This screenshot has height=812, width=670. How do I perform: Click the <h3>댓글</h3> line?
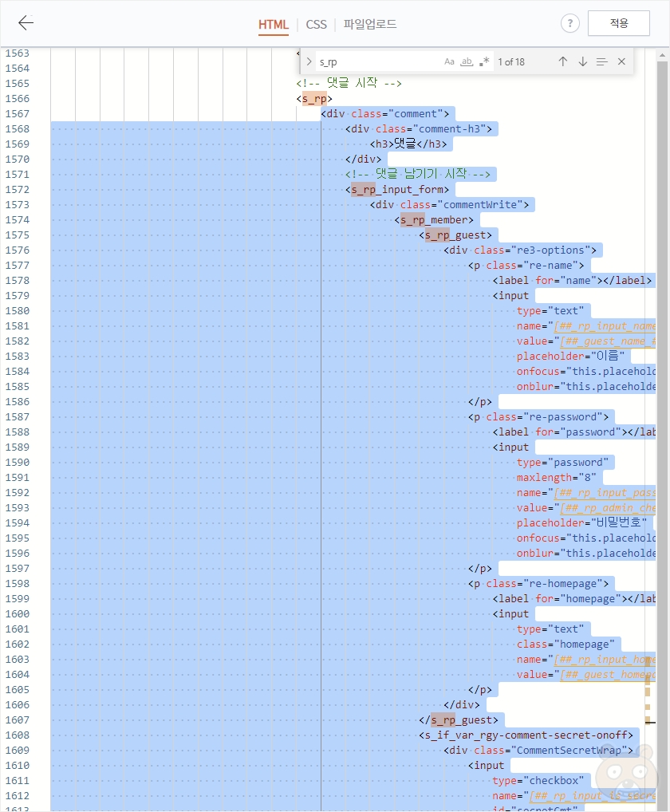point(408,144)
